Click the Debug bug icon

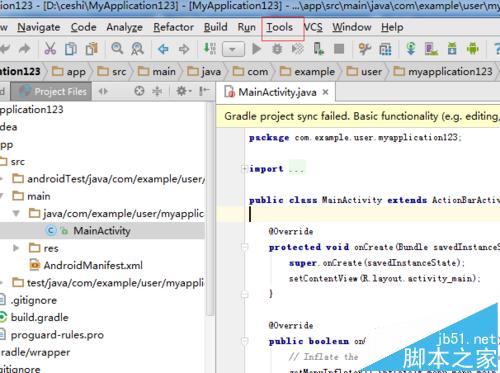[x=277, y=49]
